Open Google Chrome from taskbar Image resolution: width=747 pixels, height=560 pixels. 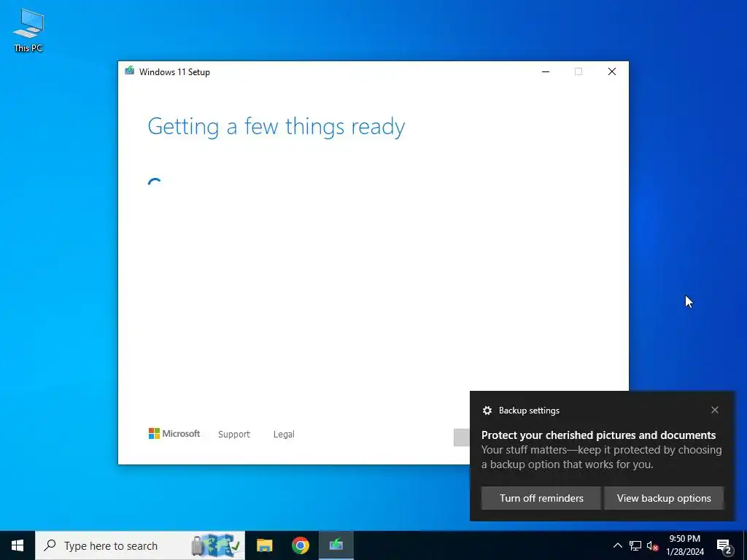(x=301, y=545)
